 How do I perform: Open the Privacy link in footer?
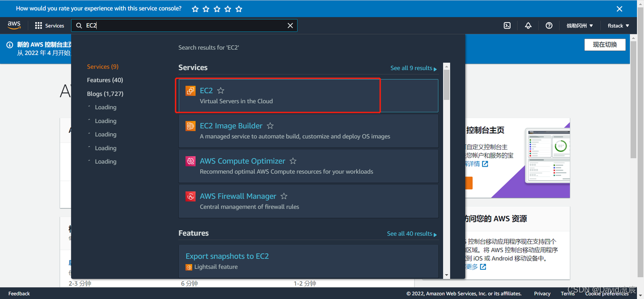point(542,293)
